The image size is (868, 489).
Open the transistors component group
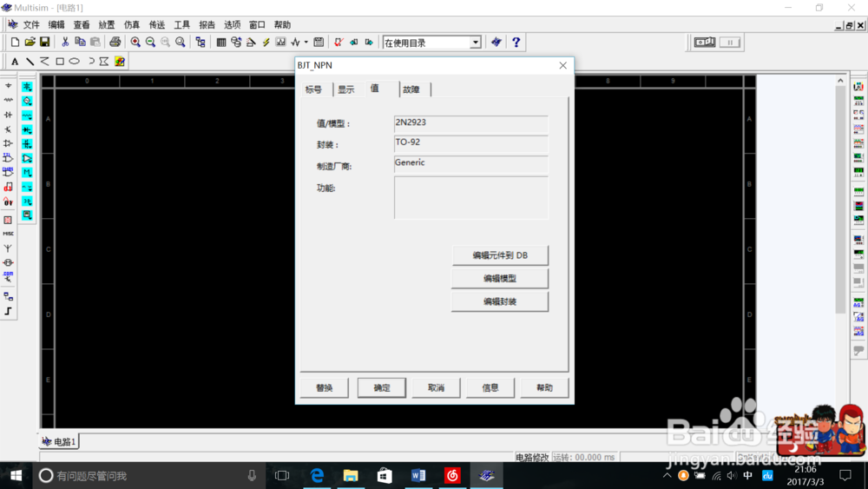pyautogui.click(x=9, y=129)
